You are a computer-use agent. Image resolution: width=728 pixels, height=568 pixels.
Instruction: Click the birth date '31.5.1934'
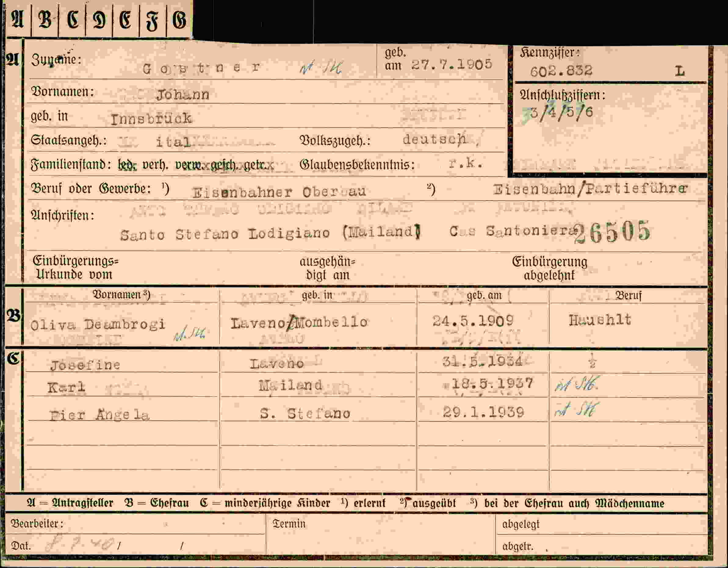pyautogui.click(x=482, y=361)
